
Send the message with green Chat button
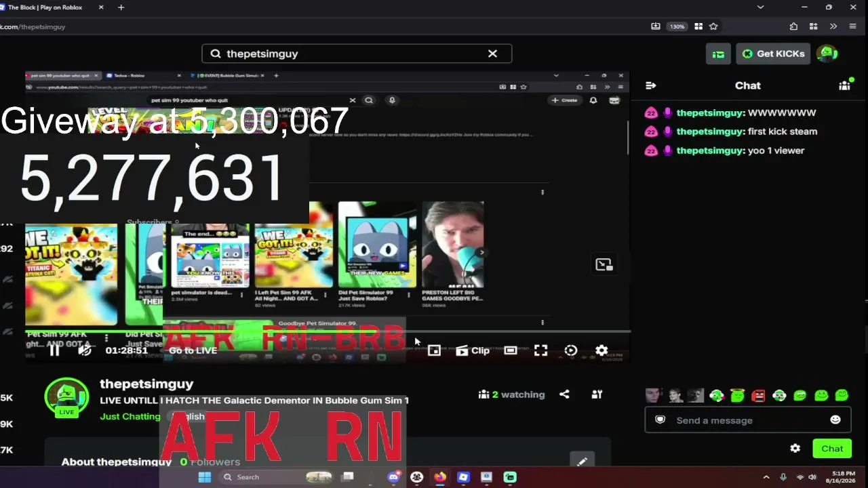832,449
